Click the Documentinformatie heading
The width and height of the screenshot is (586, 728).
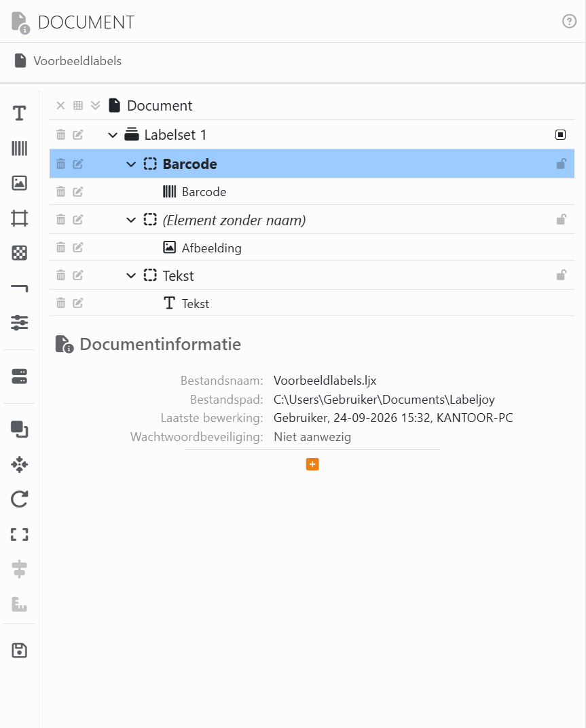coord(160,344)
